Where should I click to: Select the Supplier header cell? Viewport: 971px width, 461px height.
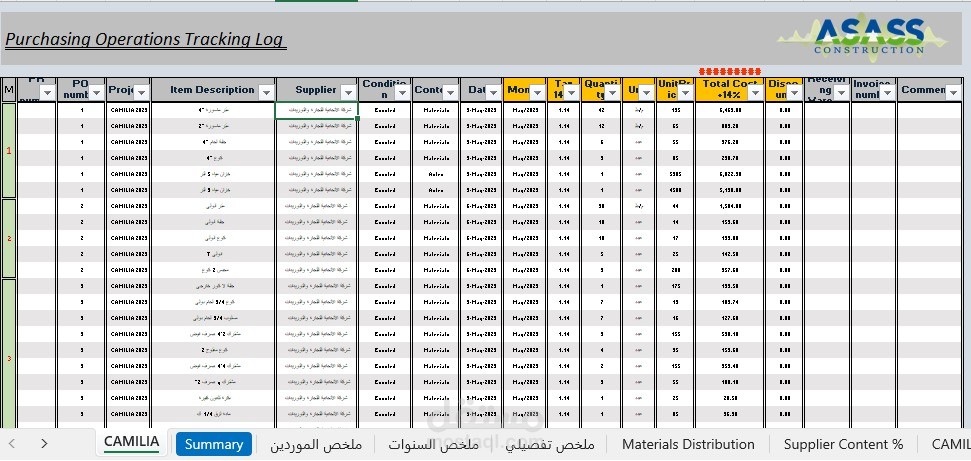(x=316, y=89)
